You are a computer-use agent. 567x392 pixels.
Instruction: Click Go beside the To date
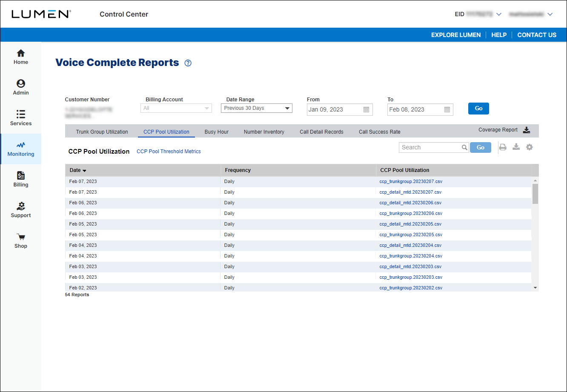(478, 109)
